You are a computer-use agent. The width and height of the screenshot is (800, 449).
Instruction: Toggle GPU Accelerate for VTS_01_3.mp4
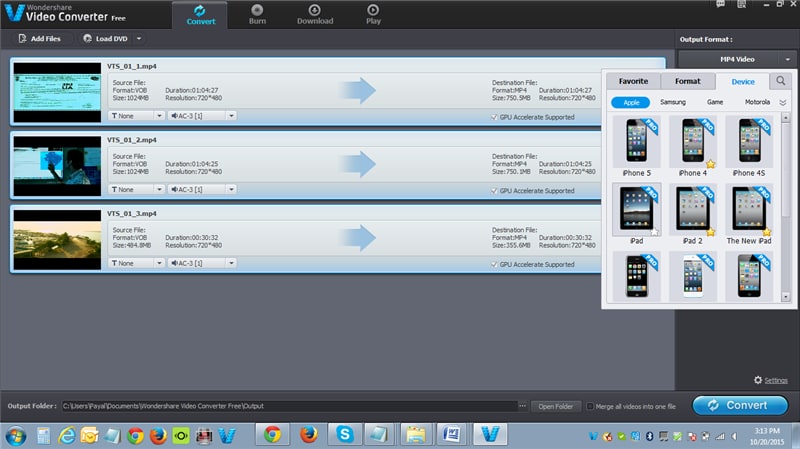click(494, 265)
